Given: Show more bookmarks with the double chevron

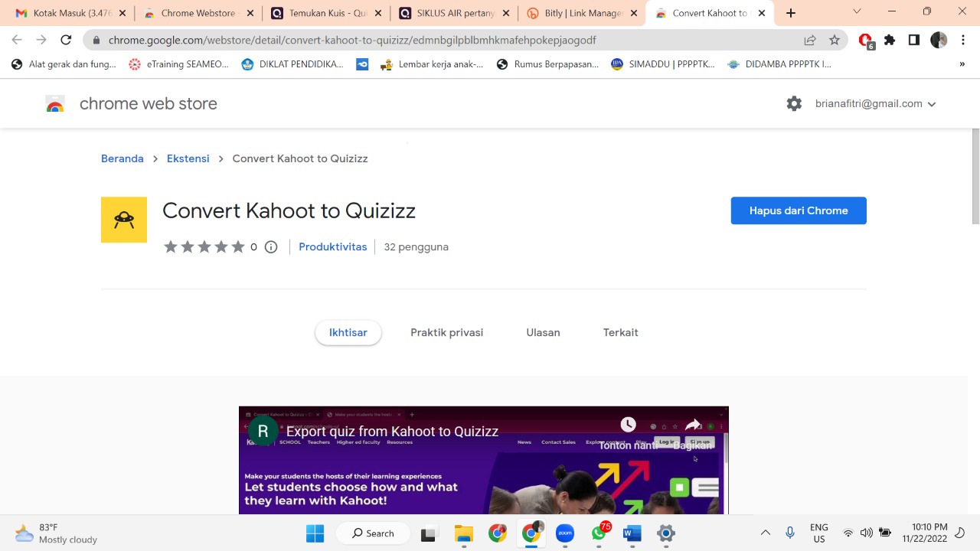Looking at the screenshot, I should tap(962, 64).
